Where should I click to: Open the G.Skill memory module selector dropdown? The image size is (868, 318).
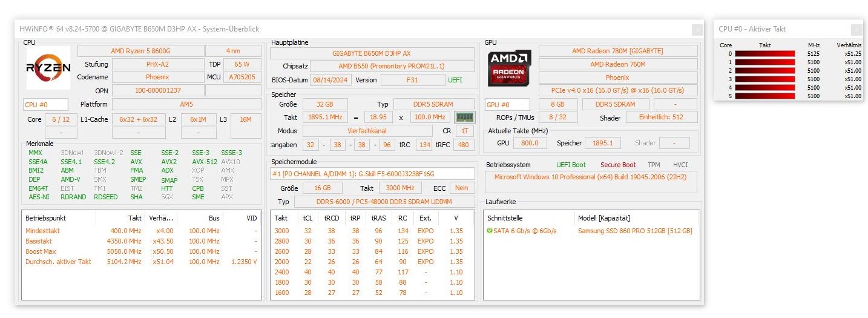coord(372,174)
